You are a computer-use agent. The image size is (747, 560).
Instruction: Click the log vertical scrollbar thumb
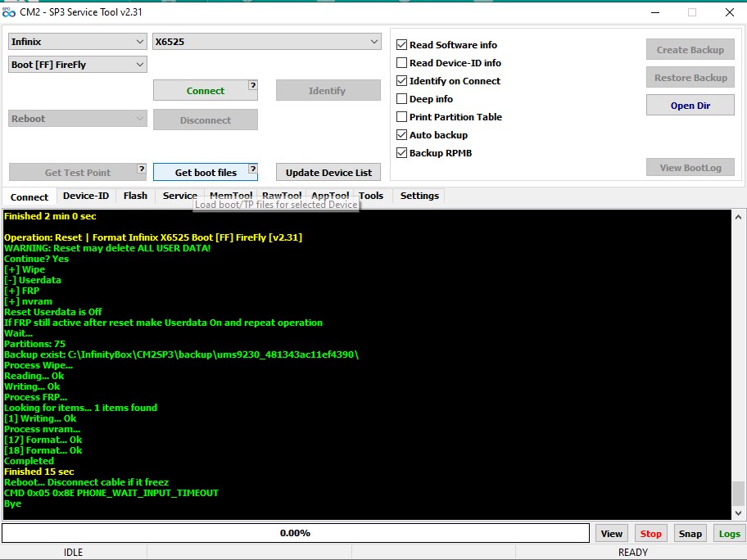pyautogui.click(x=738, y=492)
